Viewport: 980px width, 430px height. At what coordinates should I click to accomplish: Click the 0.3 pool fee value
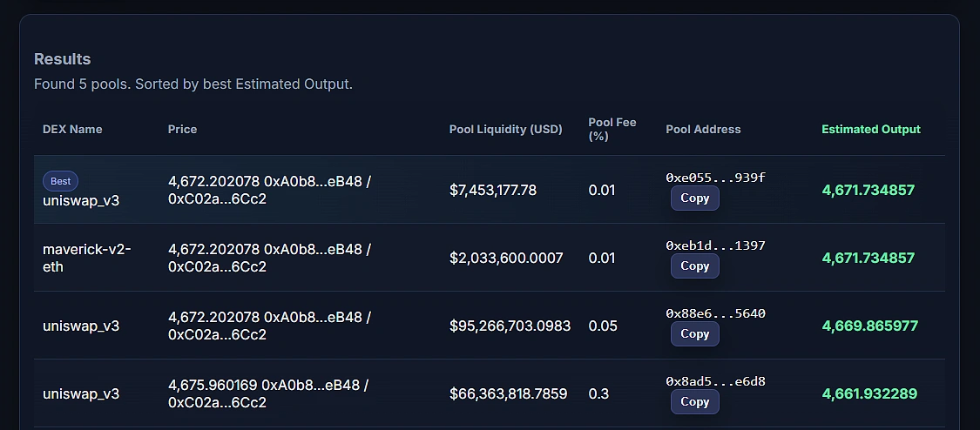[x=598, y=393]
